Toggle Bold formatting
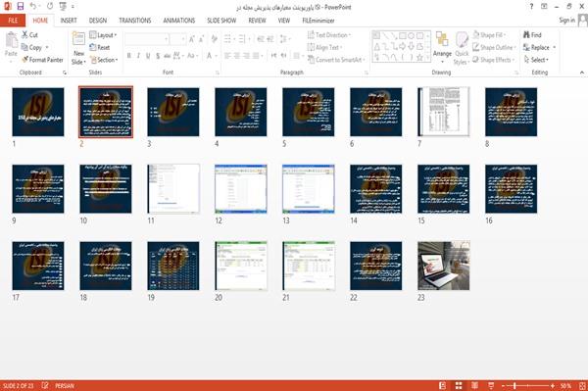588x391 pixels. click(129, 56)
